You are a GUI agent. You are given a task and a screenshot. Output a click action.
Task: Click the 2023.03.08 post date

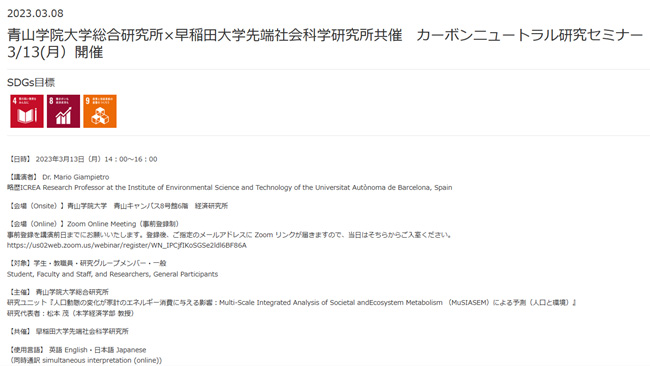(35, 13)
